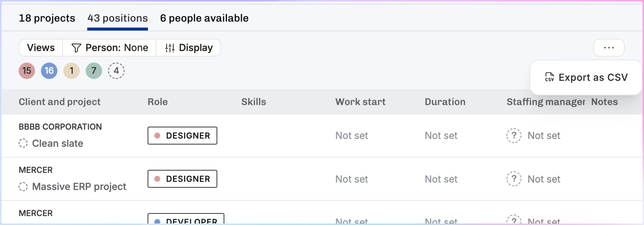Click the question mark avatar in BBBB Corporation row
Screen dimensions: 644x225
tap(514, 135)
